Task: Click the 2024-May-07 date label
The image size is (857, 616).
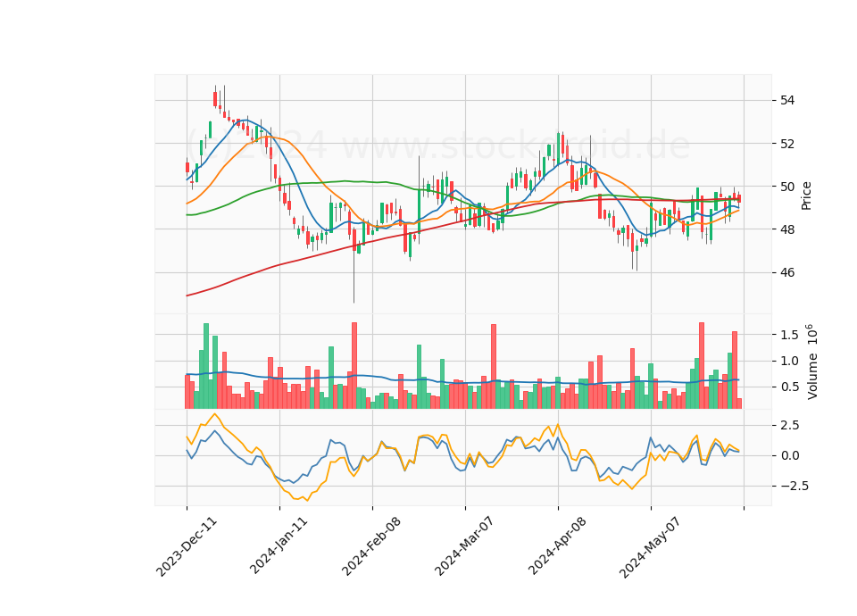Action: pos(649,547)
